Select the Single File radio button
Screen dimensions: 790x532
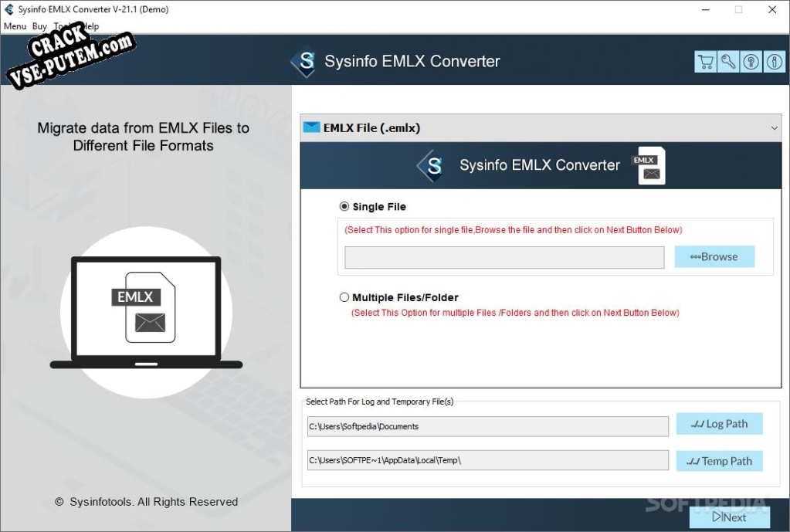click(344, 206)
